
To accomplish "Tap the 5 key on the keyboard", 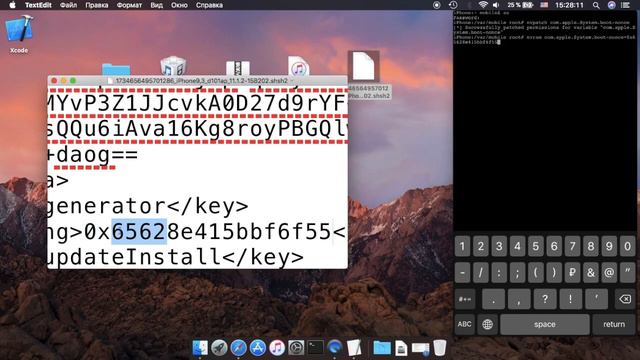I will click(536, 247).
